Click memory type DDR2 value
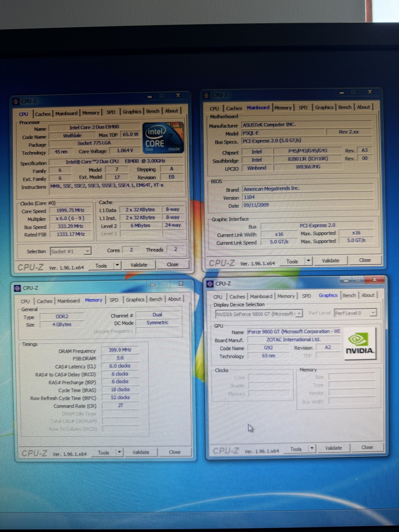Image resolution: width=399 pixels, height=532 pixels. point(62,317)
